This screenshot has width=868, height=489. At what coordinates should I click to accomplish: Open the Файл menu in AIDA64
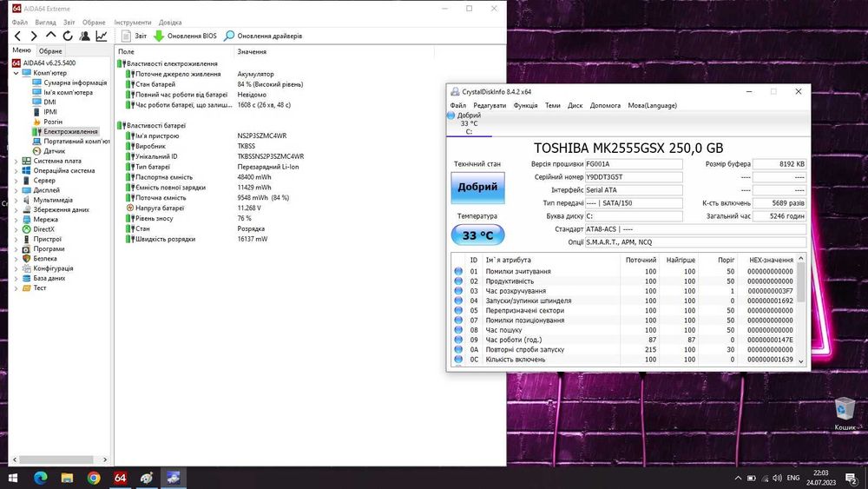click(19, 23)
